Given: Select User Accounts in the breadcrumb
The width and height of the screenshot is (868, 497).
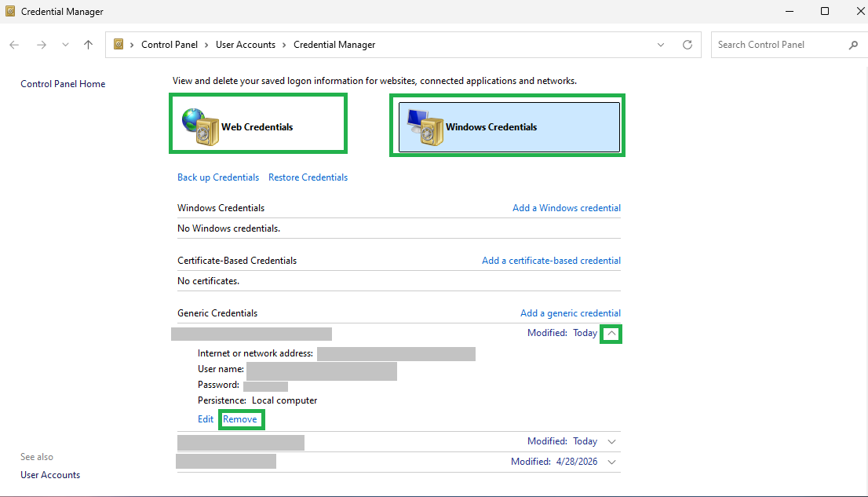Looking at the screenshot, I should 245,45.
